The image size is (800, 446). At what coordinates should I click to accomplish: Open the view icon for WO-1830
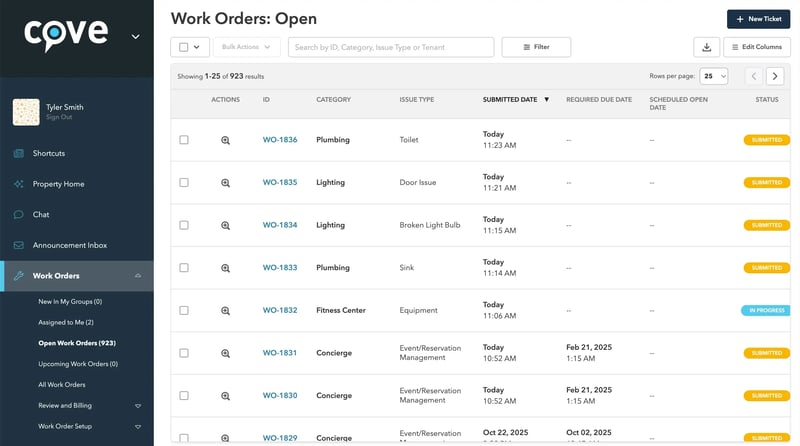pyautogui.click(x=225, y=396)
